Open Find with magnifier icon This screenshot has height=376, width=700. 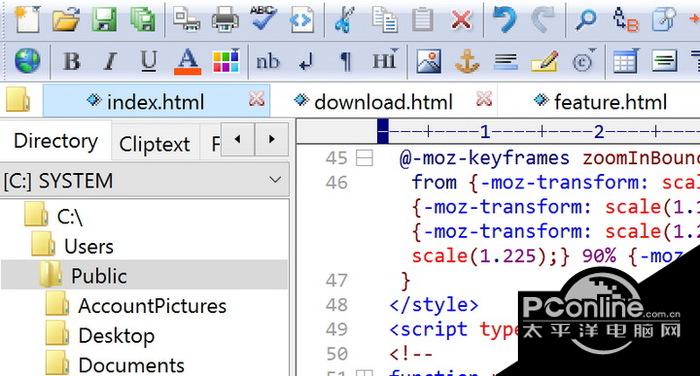tap(585, 20)
